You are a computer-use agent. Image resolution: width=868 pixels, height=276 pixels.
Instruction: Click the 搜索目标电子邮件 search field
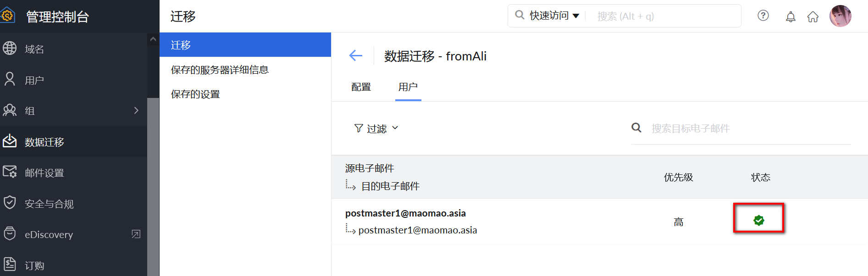point(747,129)
